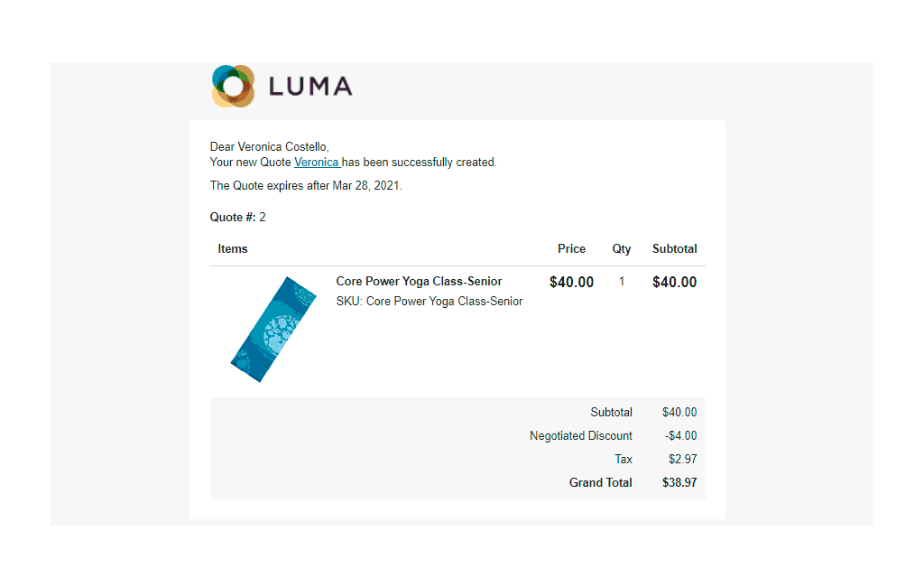Click the bold $40.00 row subtotal
Image resolution: width=924 pixels, height=587 pixels.
tap(674, 282)
